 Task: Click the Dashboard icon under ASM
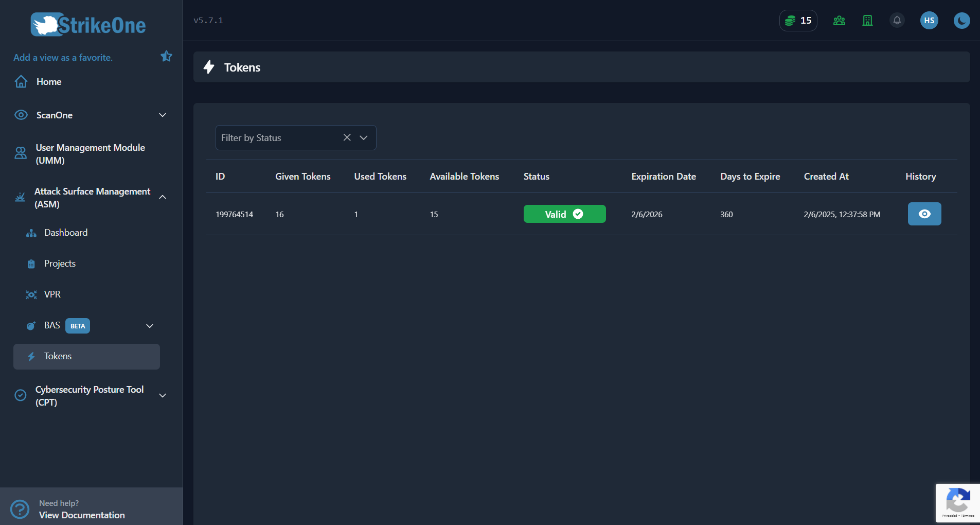click(x=31, y=232)
